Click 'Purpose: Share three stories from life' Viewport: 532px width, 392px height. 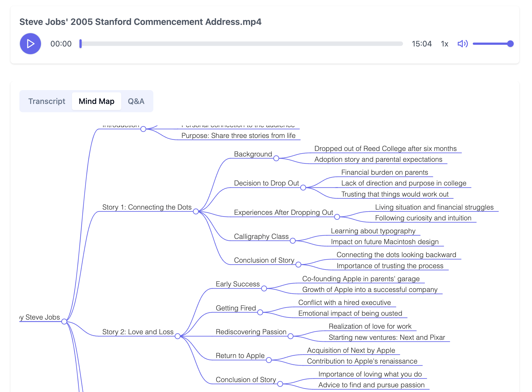point(238,135)
